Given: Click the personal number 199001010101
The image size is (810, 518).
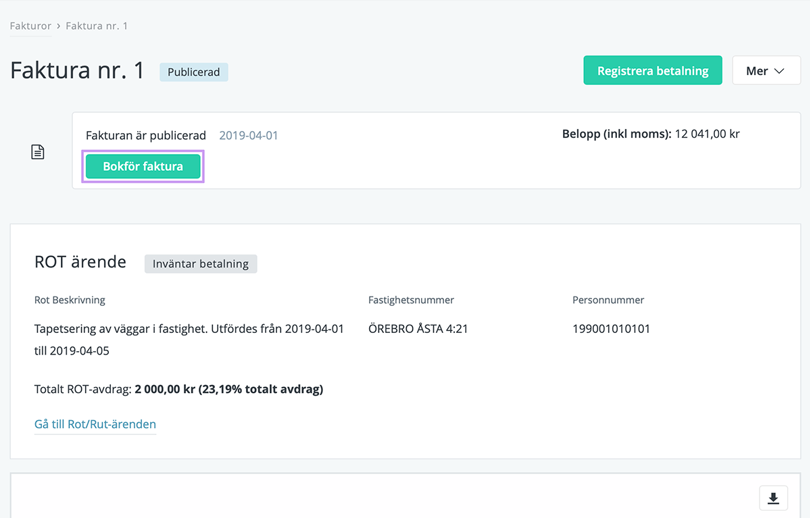Looking at the screenshot, I should [x=611, y=328].
